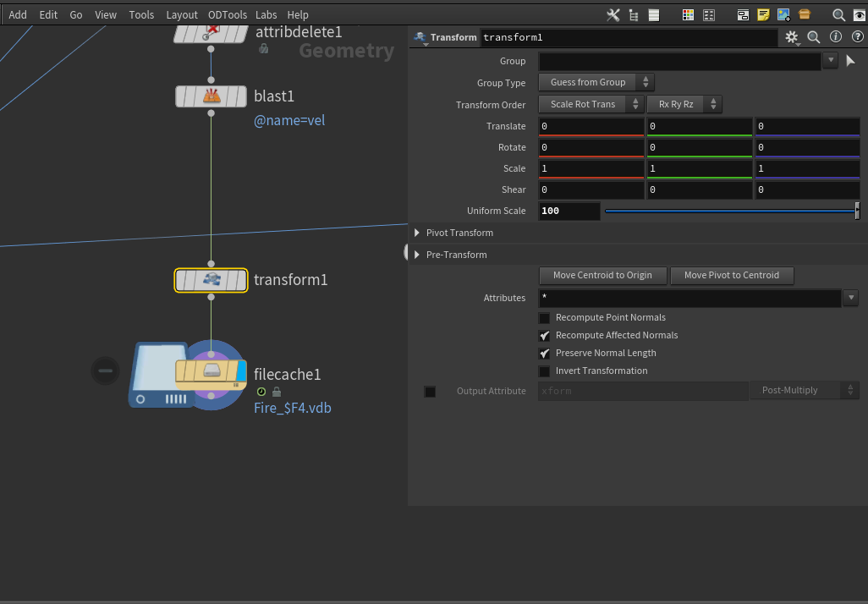Screen dimensions: 868x604
Task: Click the Rotate Y field
Action: [x=699, y=148]
